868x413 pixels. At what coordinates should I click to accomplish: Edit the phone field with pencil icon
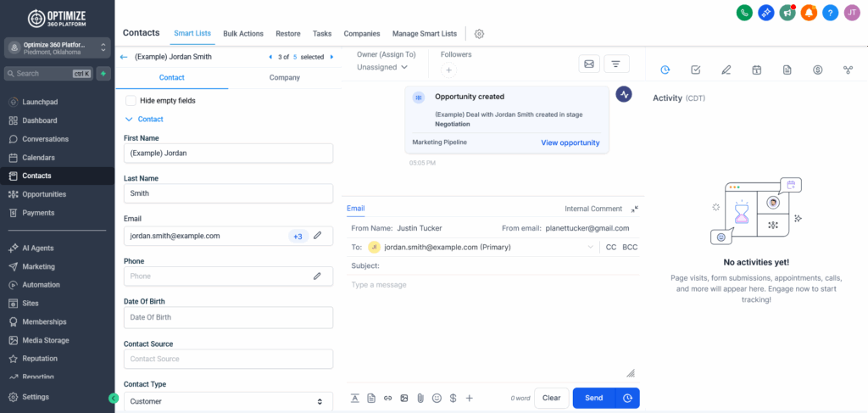click(317, 276)
